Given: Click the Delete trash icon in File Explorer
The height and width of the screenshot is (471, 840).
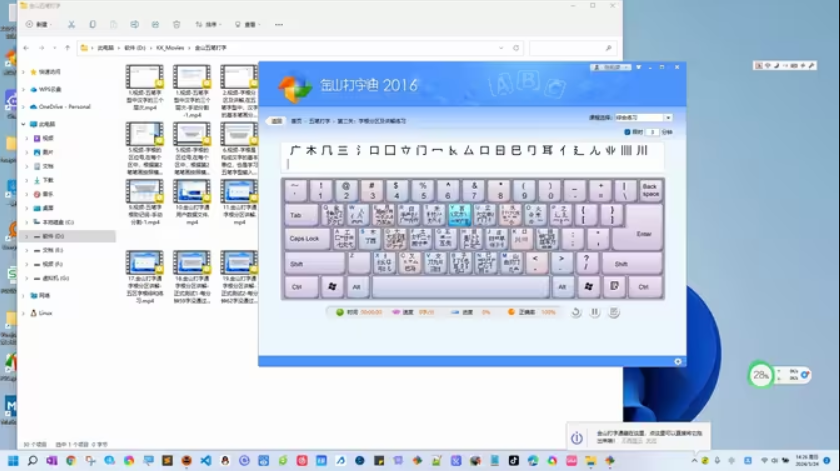Looking at the screenshot, I should tap(176, 25).
